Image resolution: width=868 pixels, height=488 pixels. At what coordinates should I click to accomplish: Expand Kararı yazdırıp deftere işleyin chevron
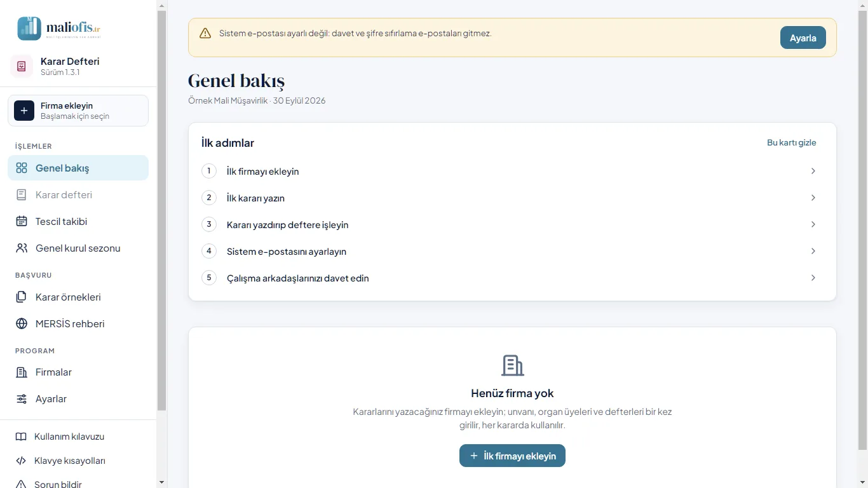(813, 224)
